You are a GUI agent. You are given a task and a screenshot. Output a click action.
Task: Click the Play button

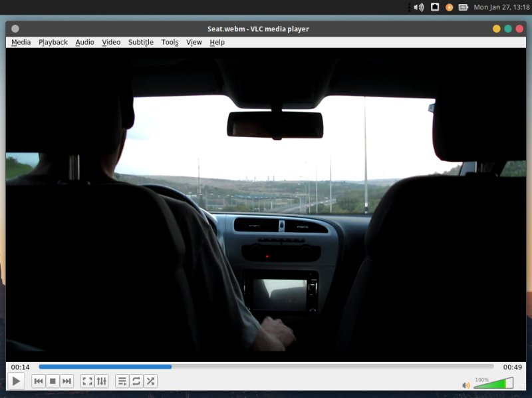[16, 381]
